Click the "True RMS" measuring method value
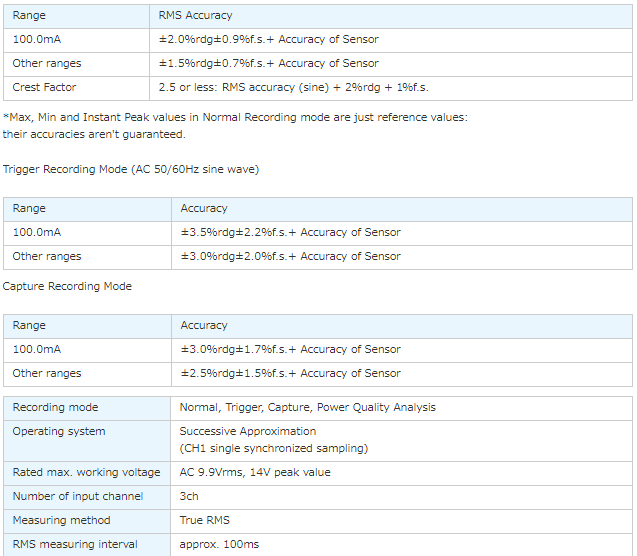 tap(204, 521)
